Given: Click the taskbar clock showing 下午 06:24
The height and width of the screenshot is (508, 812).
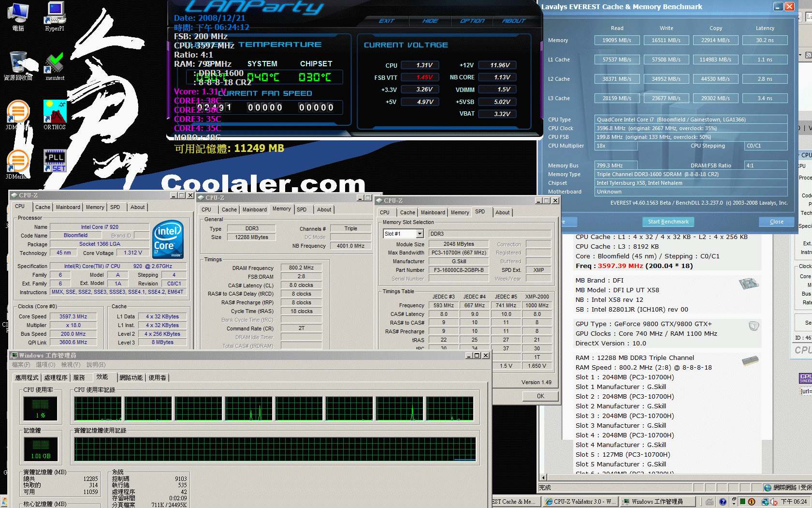Looking at the screenshot, I should point(794,502).
